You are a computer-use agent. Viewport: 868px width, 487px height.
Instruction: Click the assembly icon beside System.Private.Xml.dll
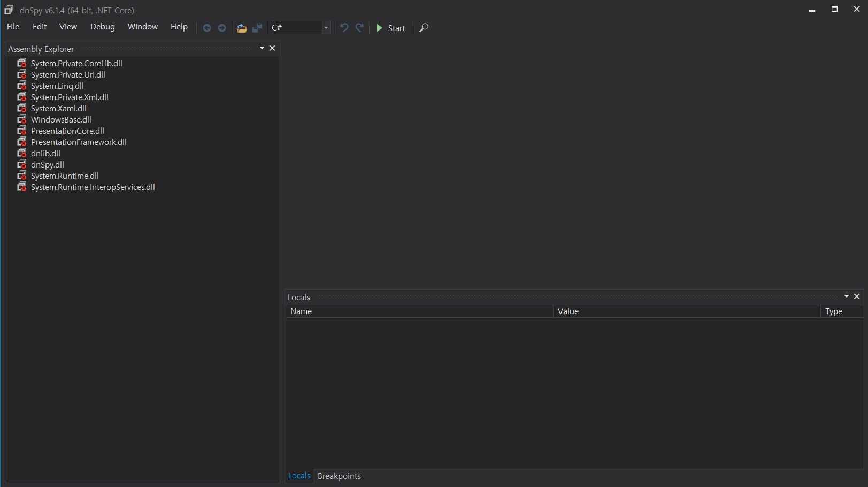[x=22, y=97]
